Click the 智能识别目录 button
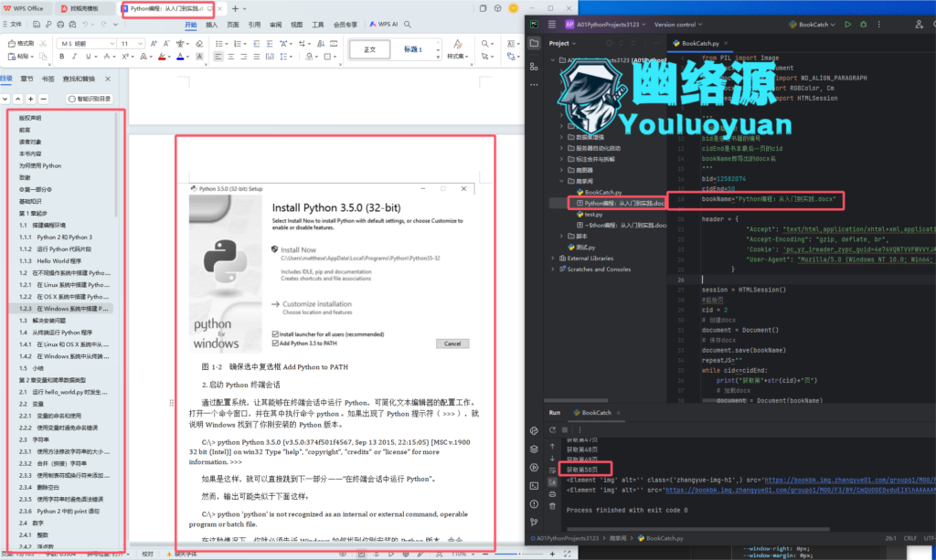936x560 pixels. 90,99
